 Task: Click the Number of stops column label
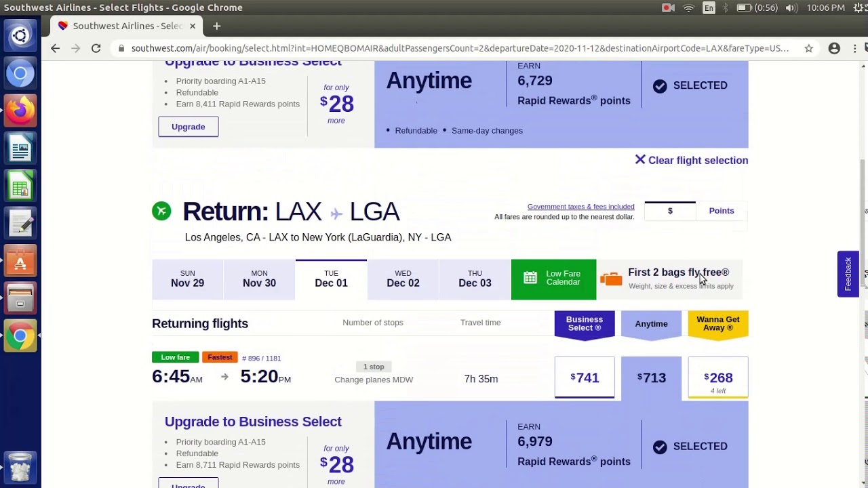[x=373, y=323]
